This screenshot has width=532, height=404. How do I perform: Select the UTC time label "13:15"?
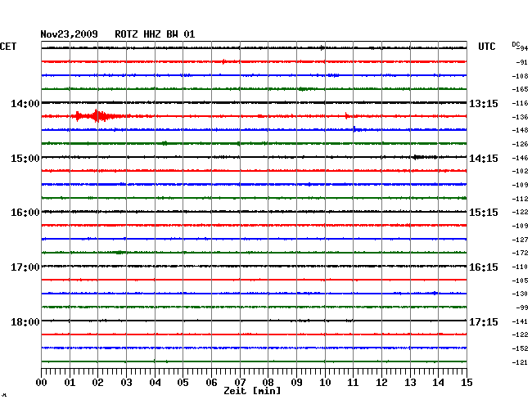tap(484, 104)
